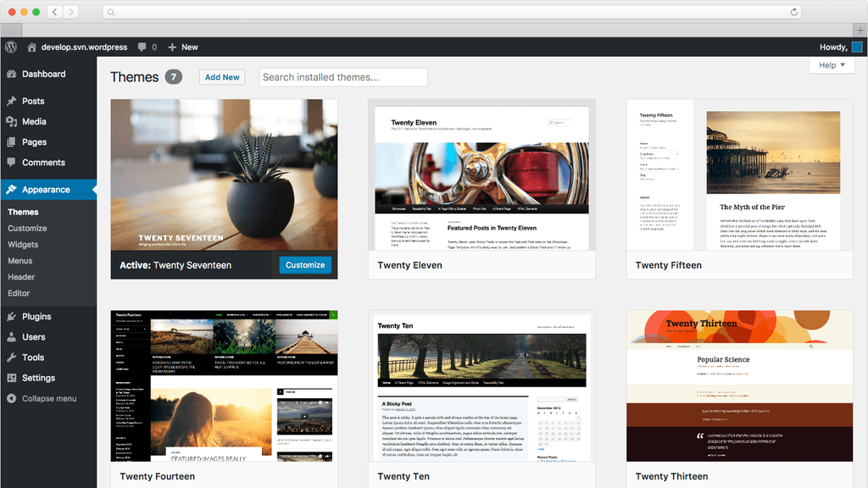This screenshot has width=868, height=488.
Task: Click the Add New theme button
Action: pyautogui.click(x=221, y=76)
